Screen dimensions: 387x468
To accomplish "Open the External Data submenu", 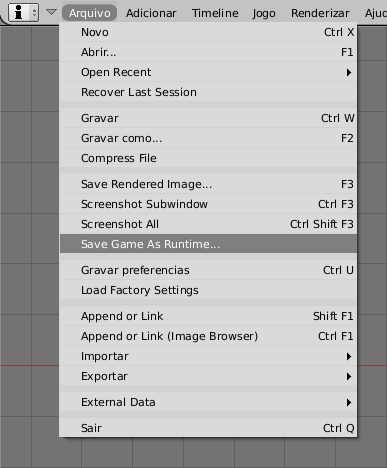I will coord(208,402).
